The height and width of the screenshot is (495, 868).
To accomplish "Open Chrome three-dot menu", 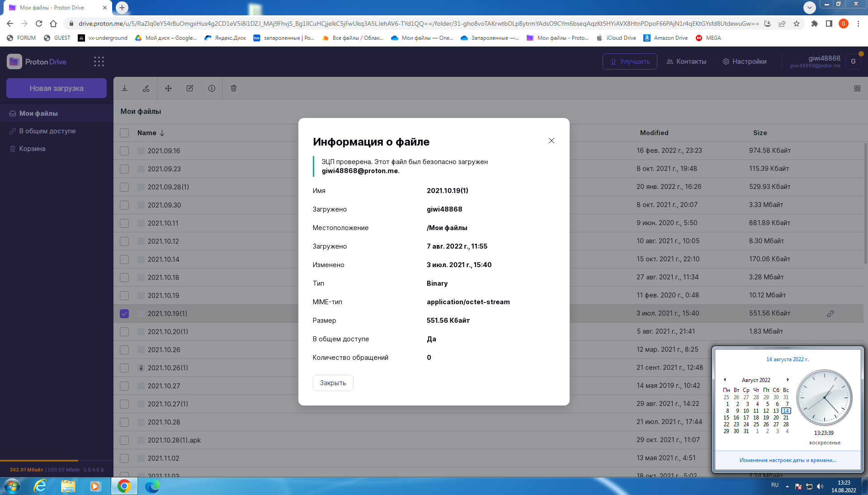I will coord(858,24).
